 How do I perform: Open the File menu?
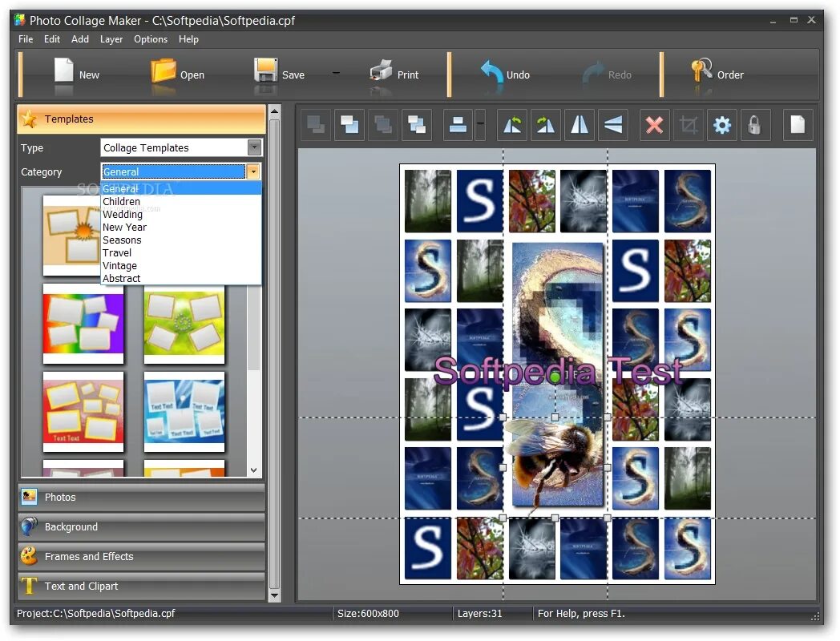pos(25,39)
